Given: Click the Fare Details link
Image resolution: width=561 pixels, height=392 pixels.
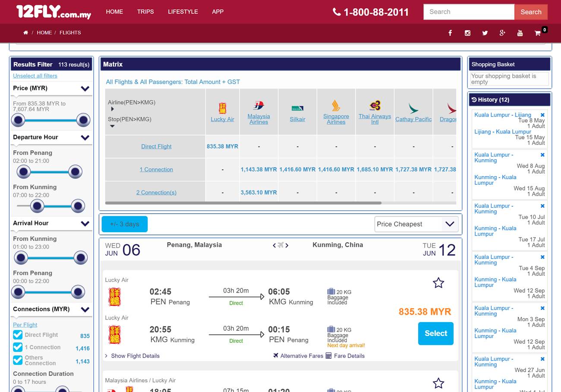Looking at the screenshot, I should coord(349,356).
